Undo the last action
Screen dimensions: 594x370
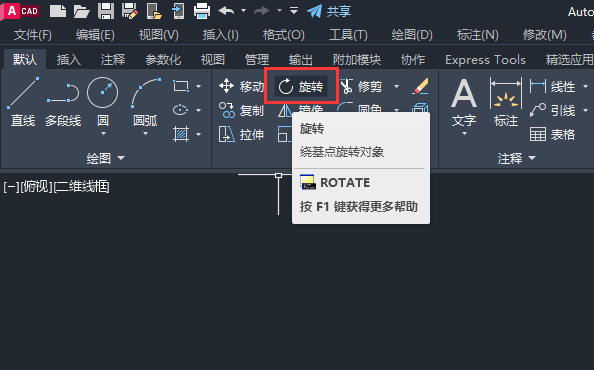(227, 11)
